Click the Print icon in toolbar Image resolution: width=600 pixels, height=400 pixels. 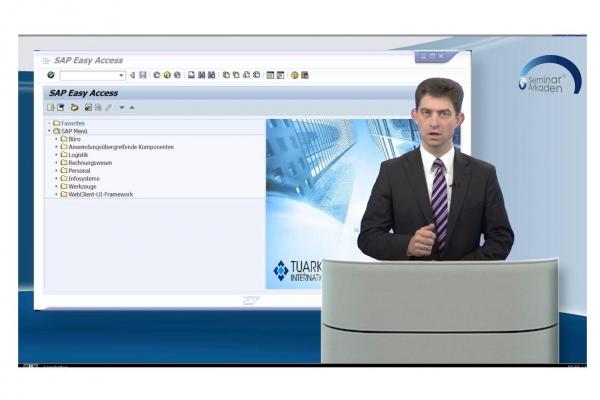pyautogui.click(x=191, y=75)
